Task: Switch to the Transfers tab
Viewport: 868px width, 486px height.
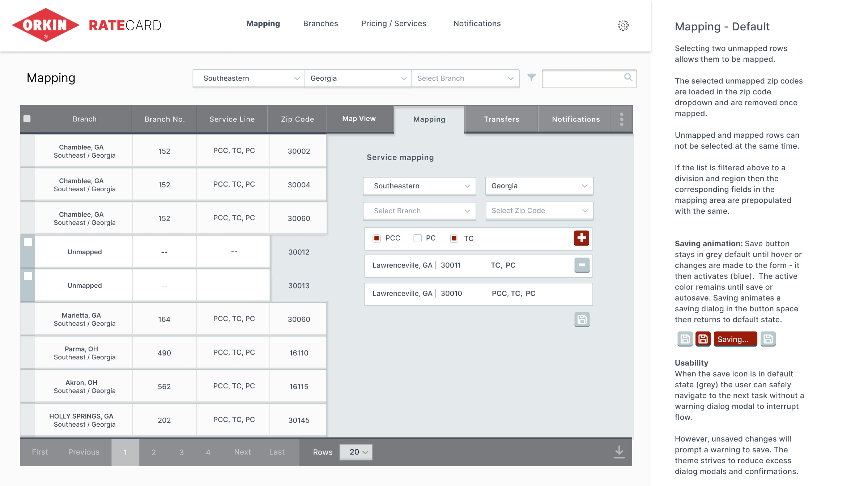Action: click(x=501, y=119)
